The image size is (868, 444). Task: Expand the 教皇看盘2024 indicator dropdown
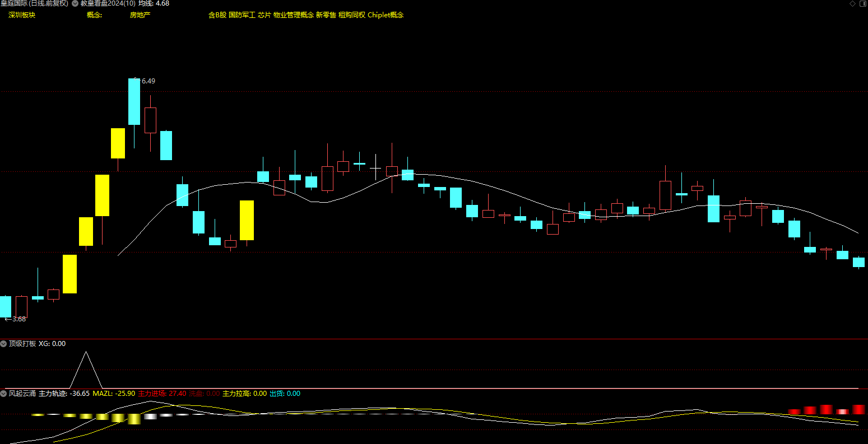click(x=76, y=3)
